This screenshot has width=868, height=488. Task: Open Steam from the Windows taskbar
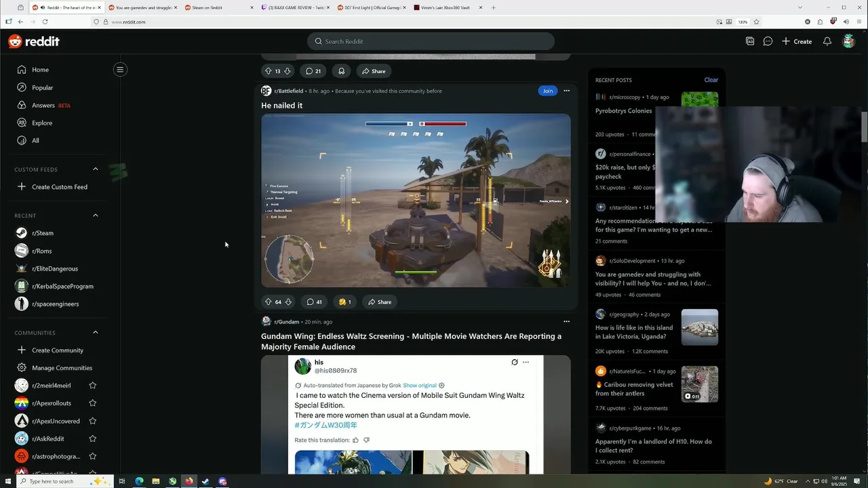(205, 481)
